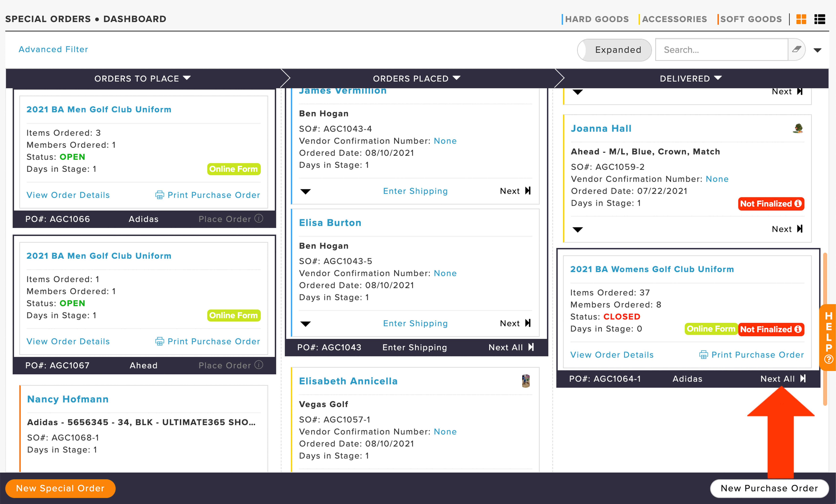Click Enter Shipping for SO AGC1043-4
The width and height of the screenshot is (836, 504).
coord(415,191)
